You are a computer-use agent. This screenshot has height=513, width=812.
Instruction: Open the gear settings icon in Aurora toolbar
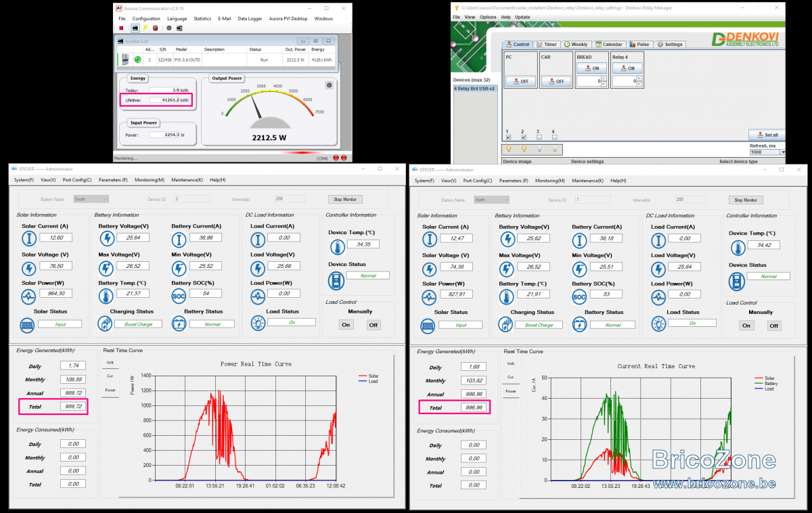tap(169, 28)
